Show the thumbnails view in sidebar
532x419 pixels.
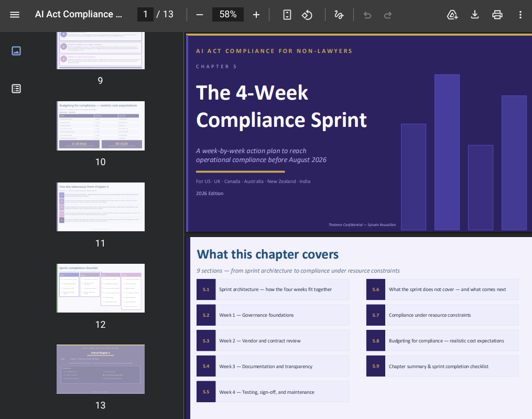16,51
